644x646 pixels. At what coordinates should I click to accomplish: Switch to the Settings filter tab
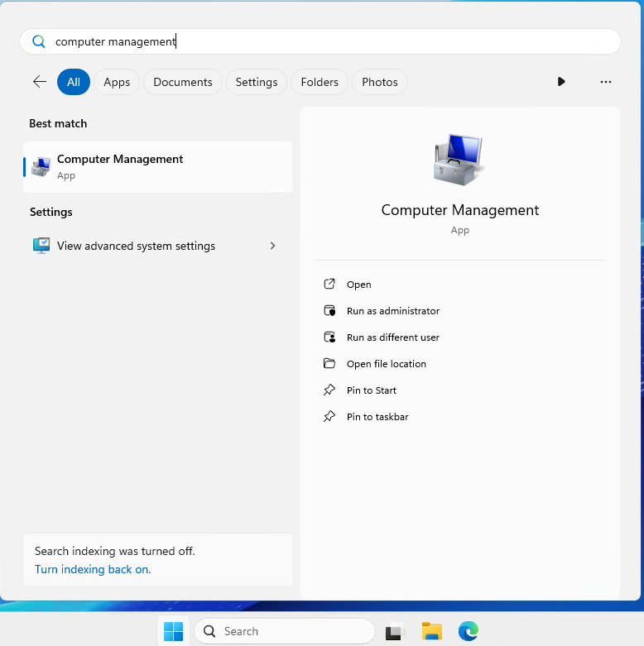257,82
